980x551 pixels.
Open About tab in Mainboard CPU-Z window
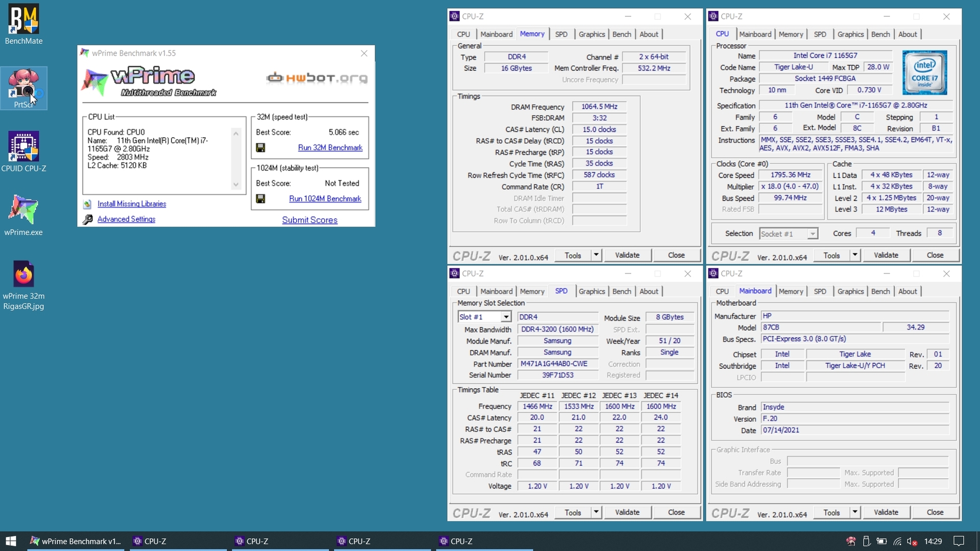coord(908,291)
